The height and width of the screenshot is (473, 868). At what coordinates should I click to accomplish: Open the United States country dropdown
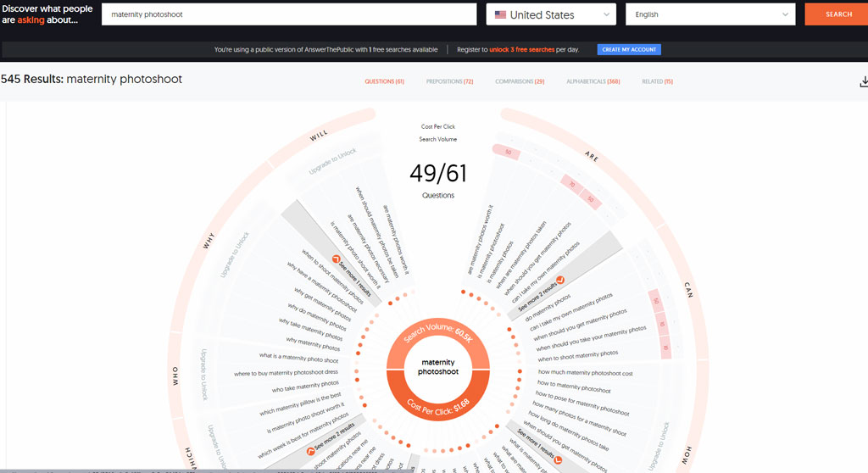551,15
